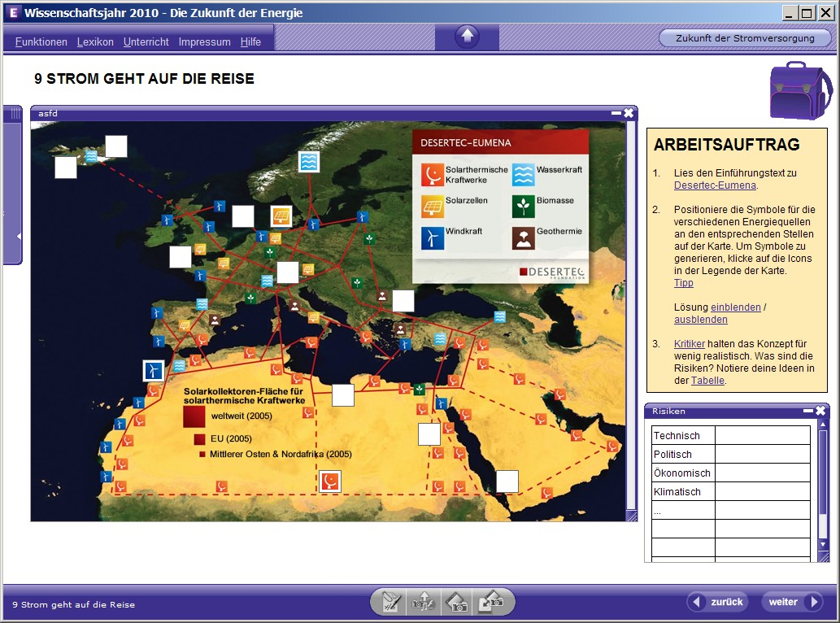Open the Hilfe menu
The width and height of the screenshot is (840, 623).
pos(250,41)
